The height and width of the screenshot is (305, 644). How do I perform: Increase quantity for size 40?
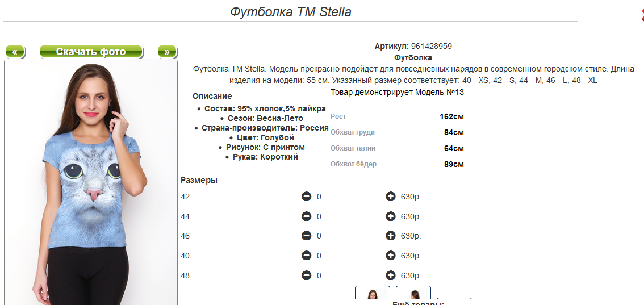click(x=391, y=256)
